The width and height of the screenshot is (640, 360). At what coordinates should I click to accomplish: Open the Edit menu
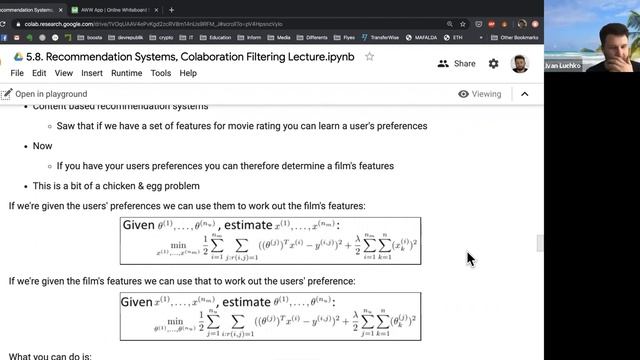point(39,73)
